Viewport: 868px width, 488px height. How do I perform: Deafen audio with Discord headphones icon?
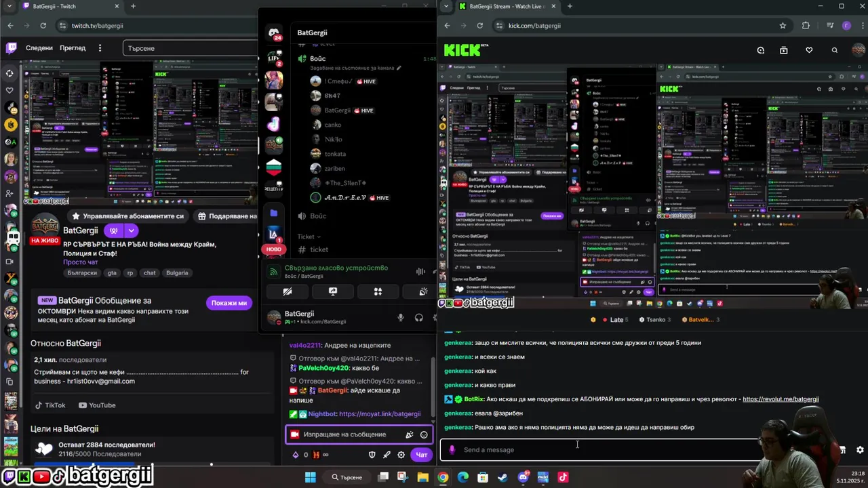click(x=418, y=317)
